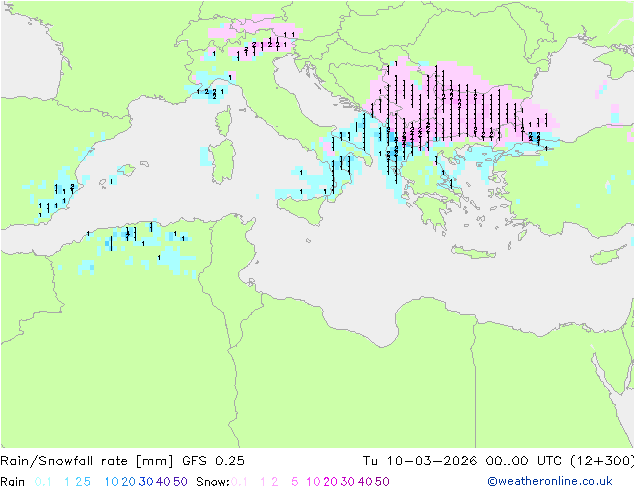Click the Rain legend value 5
The image size is (634, 490).
[87, 482]
